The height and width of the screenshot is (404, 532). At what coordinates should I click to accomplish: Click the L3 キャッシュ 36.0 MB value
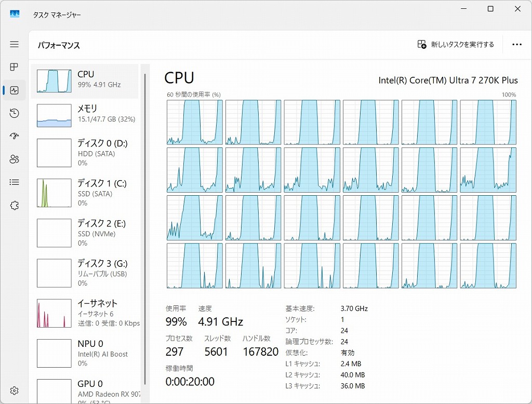point(353,386)
